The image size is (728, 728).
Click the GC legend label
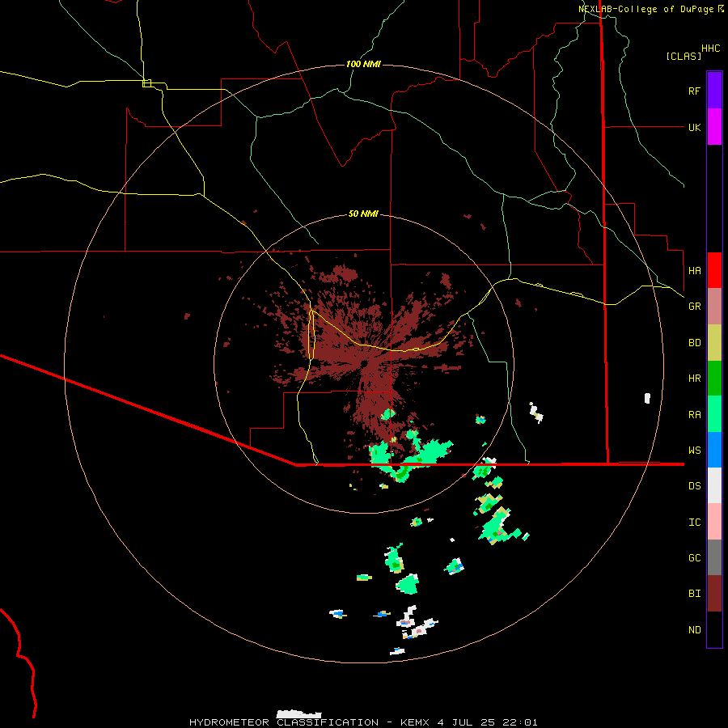tap(694, 557)
